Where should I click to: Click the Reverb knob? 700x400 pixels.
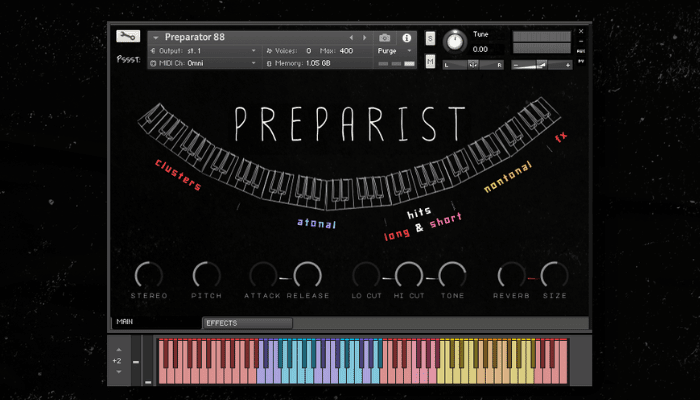tap(511, 274)
